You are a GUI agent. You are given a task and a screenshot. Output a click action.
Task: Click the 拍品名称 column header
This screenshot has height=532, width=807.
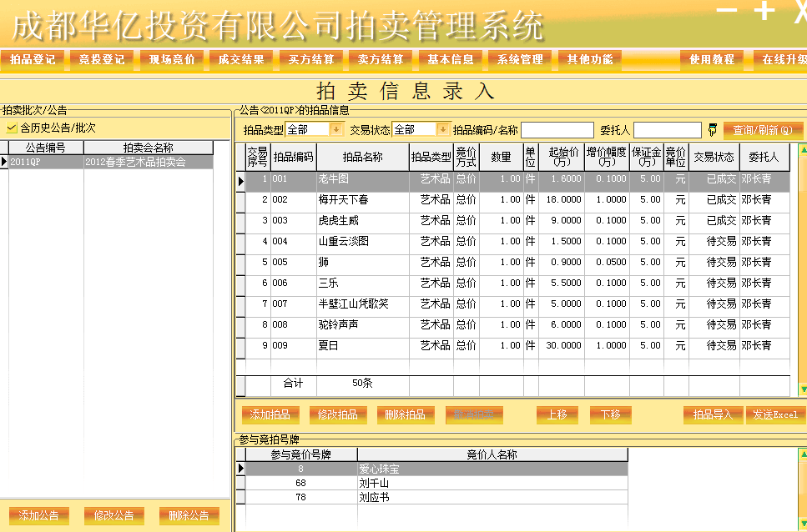[363, 157]
